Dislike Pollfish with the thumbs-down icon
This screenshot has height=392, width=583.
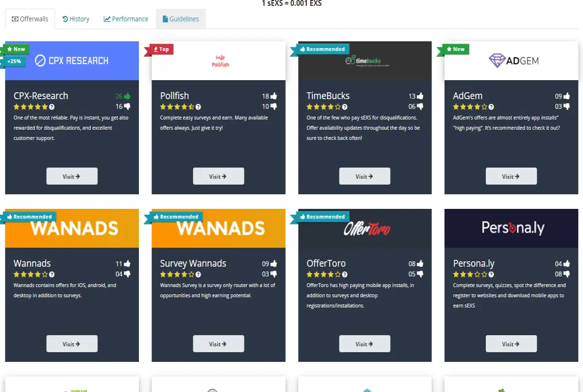(274, 106)
